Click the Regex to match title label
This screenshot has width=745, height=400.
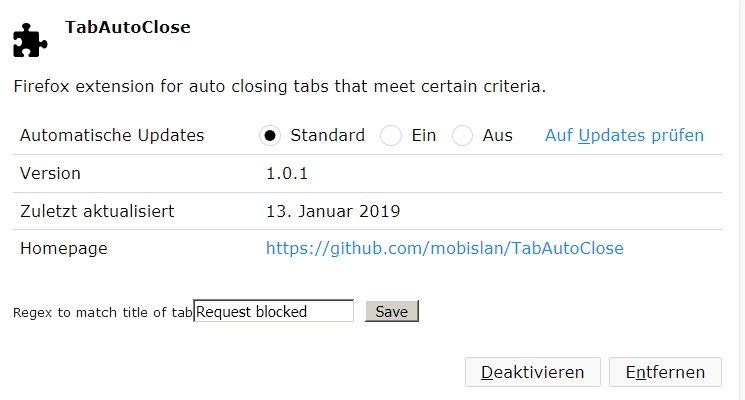102,313
